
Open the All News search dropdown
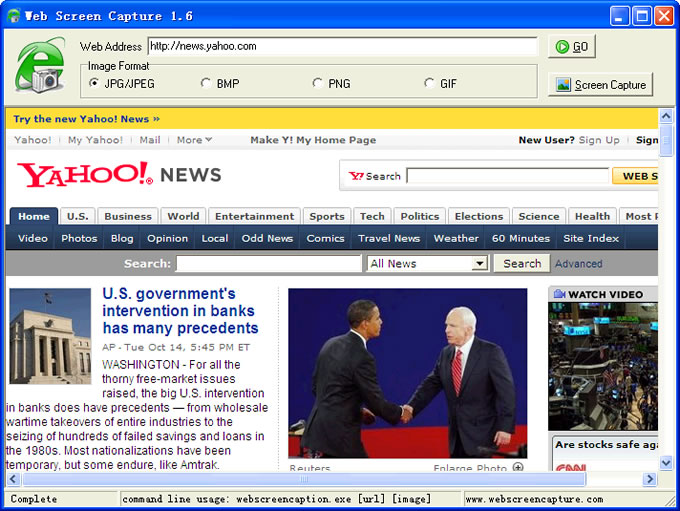click(x=479, y=264)
